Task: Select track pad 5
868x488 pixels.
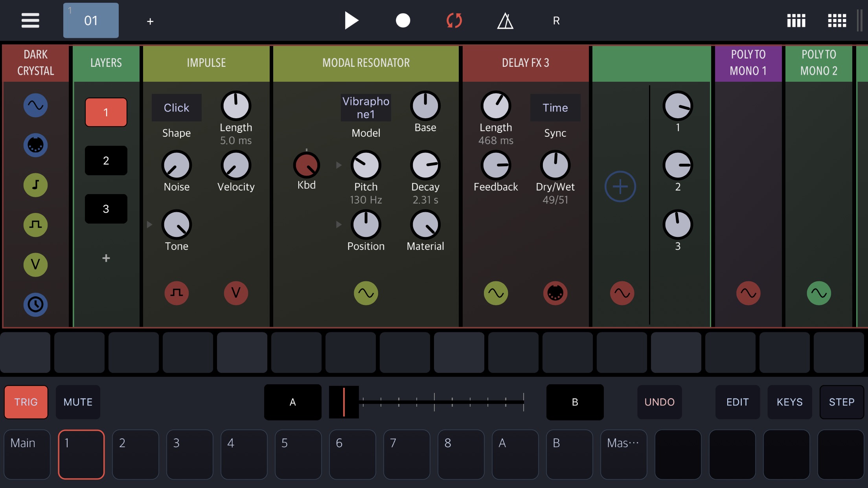Action: 298,455
